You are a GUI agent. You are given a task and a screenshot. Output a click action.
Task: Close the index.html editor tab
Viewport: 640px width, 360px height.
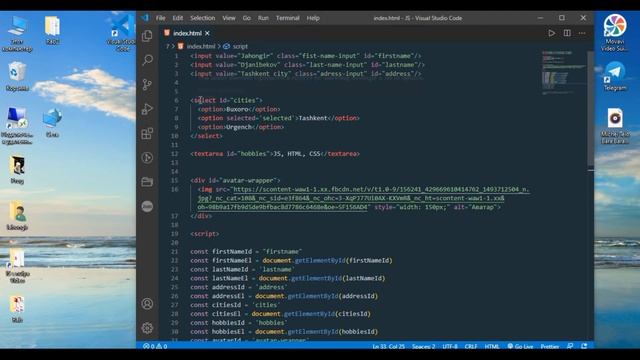click(x=207, y=33)
